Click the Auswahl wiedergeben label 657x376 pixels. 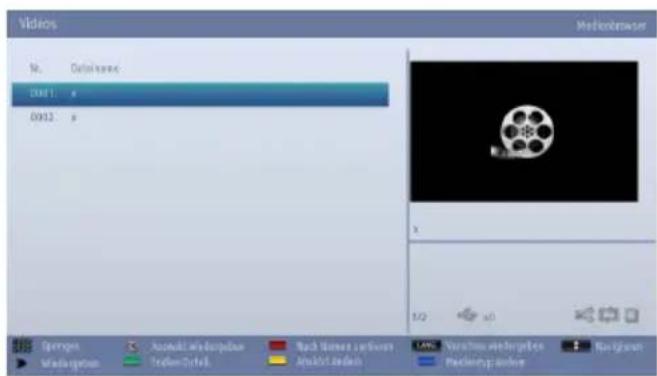point(197,347)
